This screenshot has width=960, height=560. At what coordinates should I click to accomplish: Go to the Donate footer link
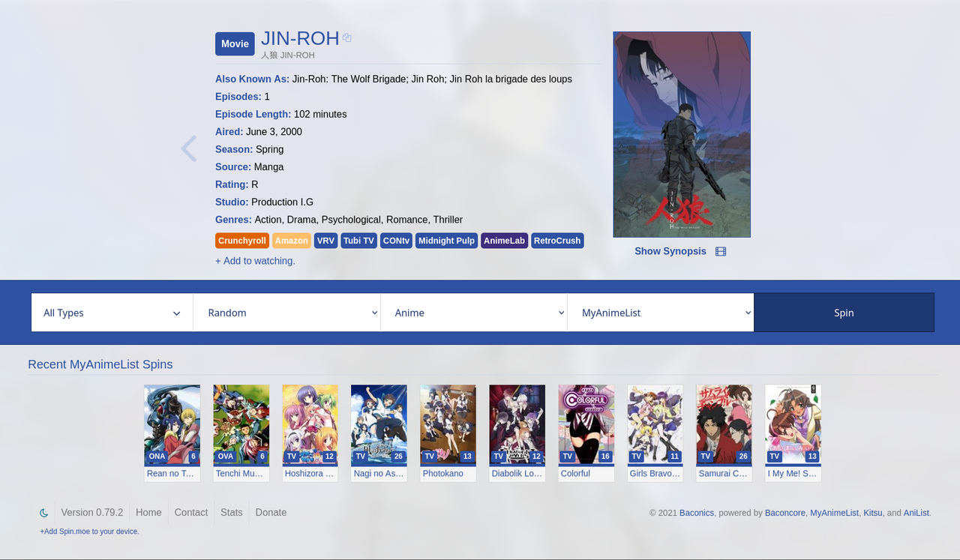point(271,513)
